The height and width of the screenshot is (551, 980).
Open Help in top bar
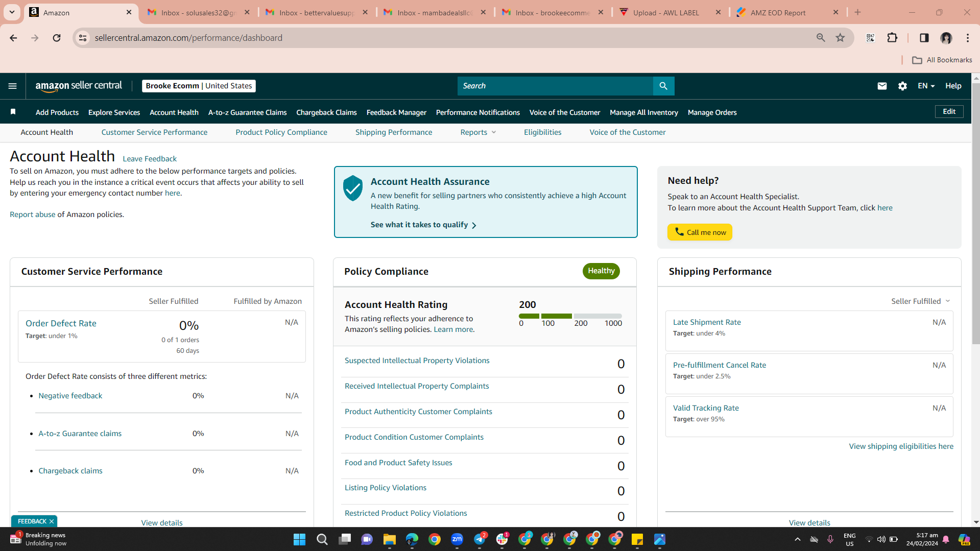coord(953,86)
